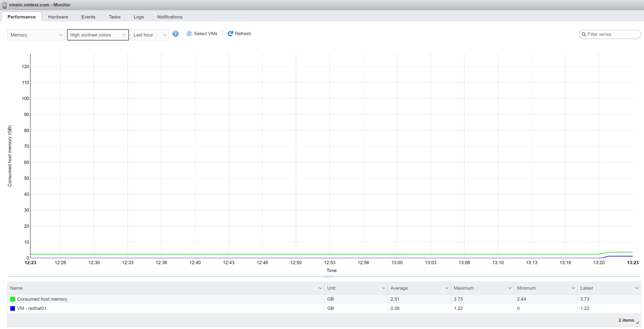Click the host icon in title bar
This screenshot has width=644, height=329.
(x=4, y=5)
